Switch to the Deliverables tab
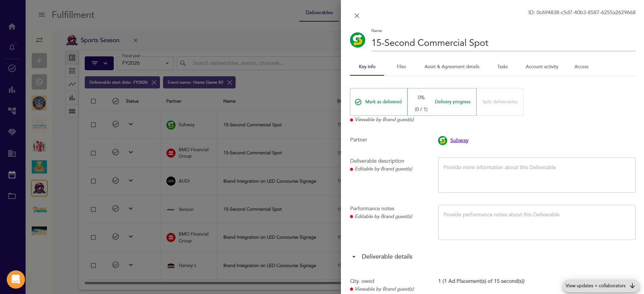This screenshot has width=644, height=294. point(319,12)
